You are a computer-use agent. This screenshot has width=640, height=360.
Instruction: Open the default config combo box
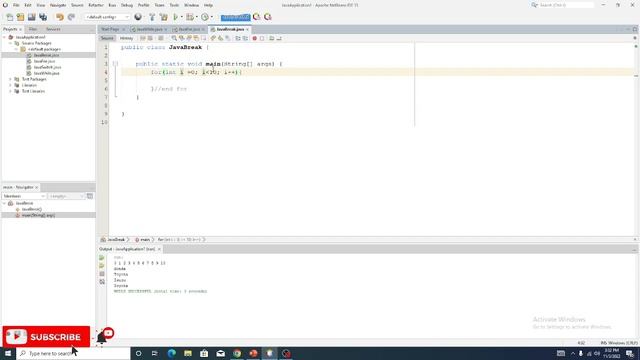(x=108, y=17)
